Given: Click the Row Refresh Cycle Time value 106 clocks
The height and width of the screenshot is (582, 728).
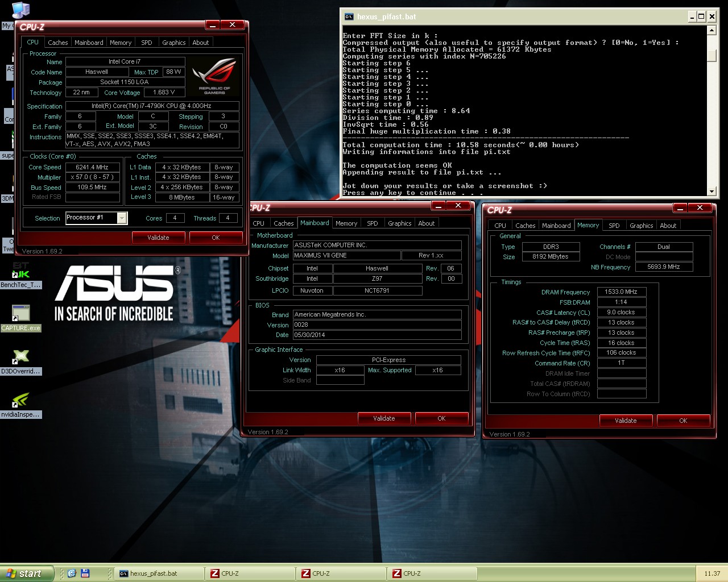Looking at the screenshot, I should point(621,352).
